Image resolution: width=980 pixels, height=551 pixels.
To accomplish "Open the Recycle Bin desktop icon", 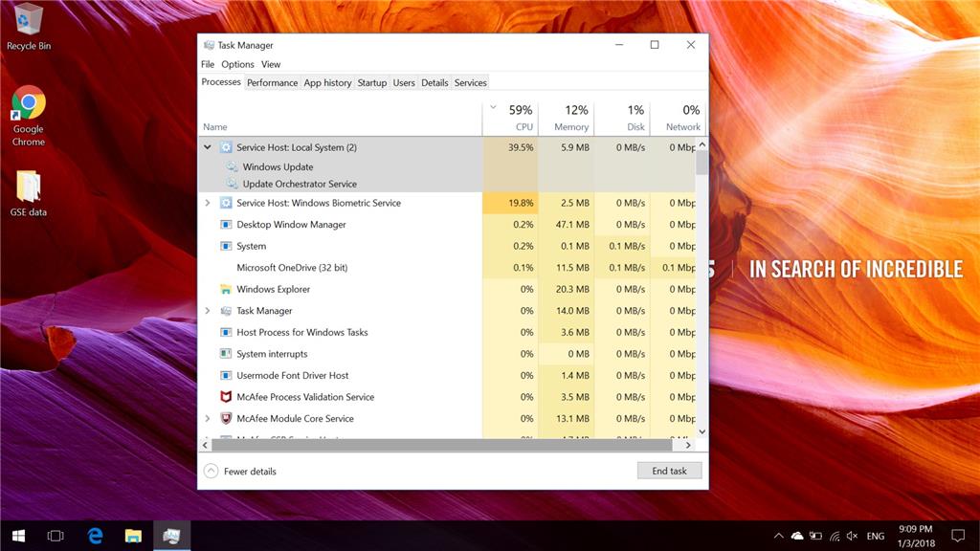I will click(28, 28).
